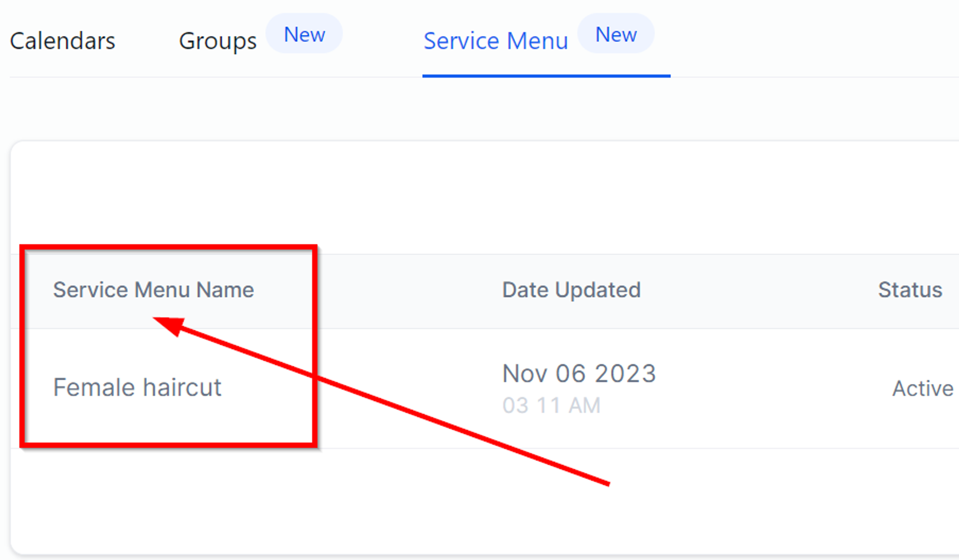Open the Groups tab

pyautogui.click(x=218, y=42)
